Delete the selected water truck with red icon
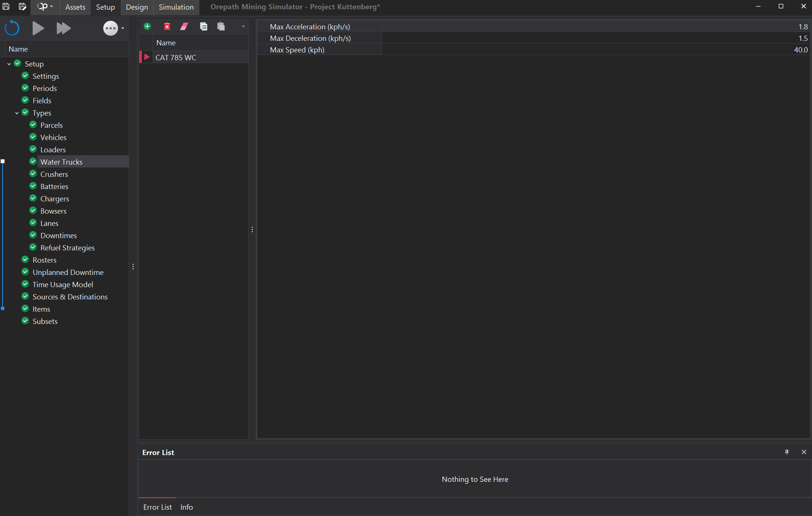 pos(167,26)
